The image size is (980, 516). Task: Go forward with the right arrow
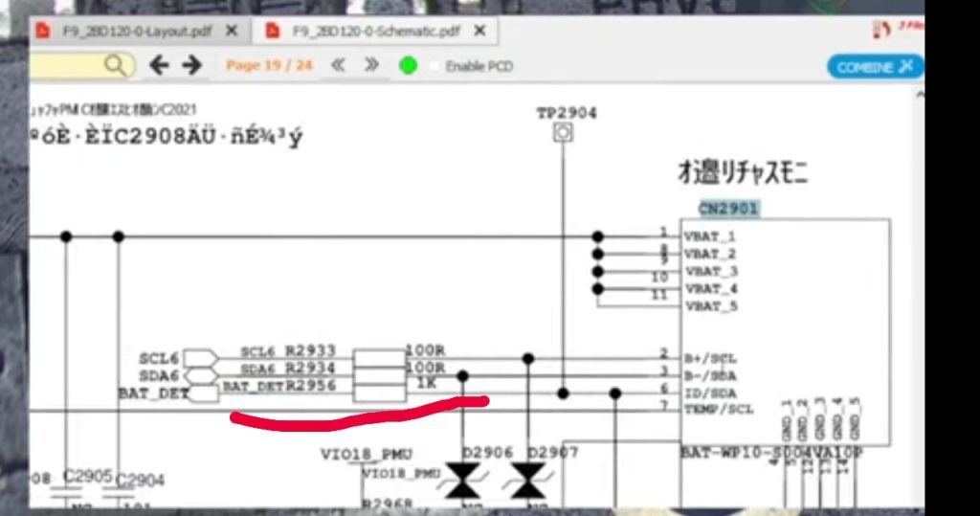click(x=191, y=65)
